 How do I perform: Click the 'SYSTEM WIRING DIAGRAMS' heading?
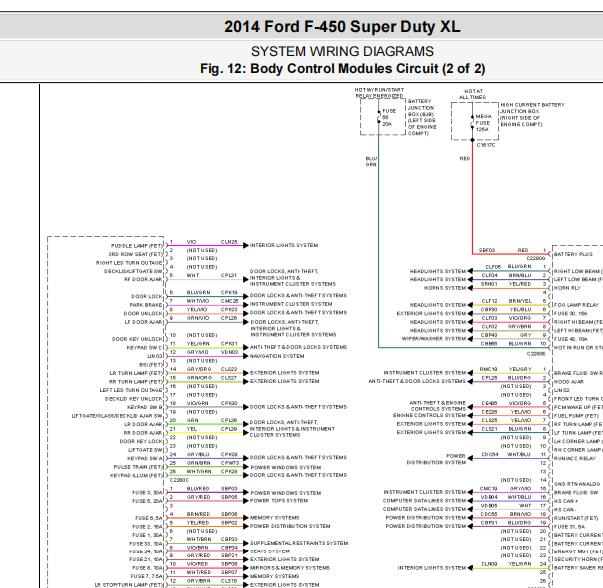[x=342, y=52]
